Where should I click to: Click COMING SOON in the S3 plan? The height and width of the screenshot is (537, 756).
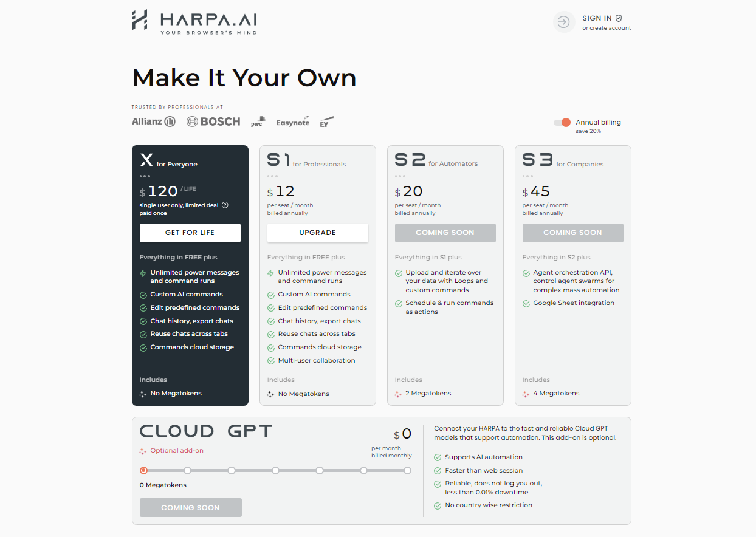pyautogui.click(x=573, y=233)
